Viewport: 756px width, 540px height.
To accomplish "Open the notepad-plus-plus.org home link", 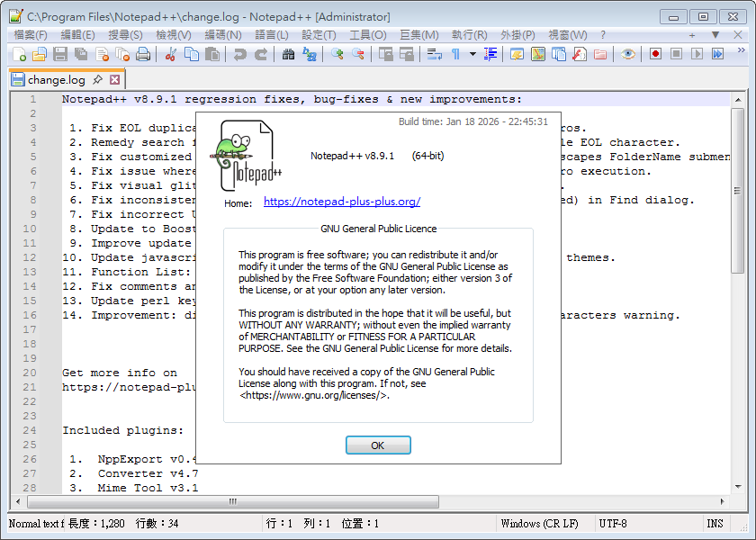I will 342,202.
